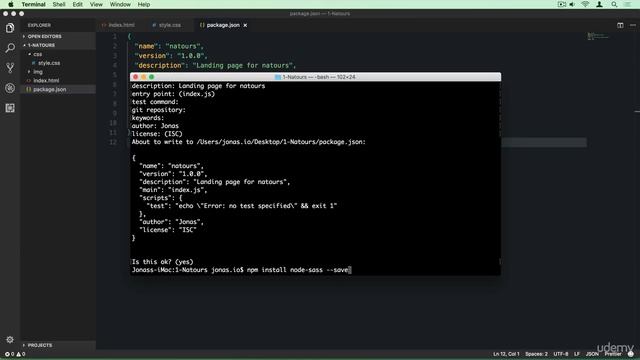Click the feedback smiley in status bar

pyautogui.click(x=631, y=354)
